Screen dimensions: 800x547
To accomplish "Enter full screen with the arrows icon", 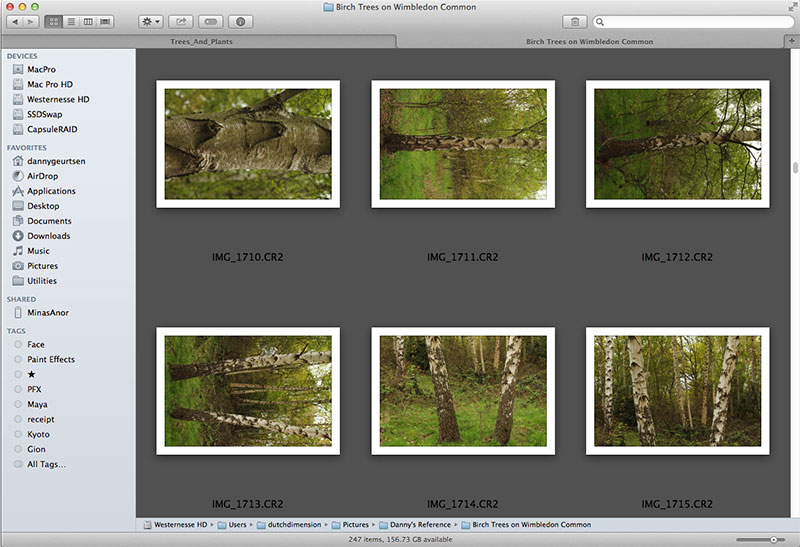I will (792, 7).
